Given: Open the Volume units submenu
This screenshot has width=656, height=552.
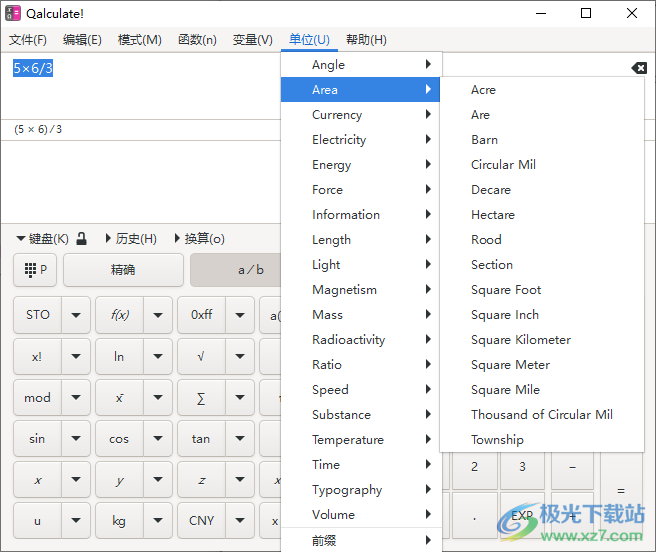Looking at the screenshot, I should coord(361,514).
